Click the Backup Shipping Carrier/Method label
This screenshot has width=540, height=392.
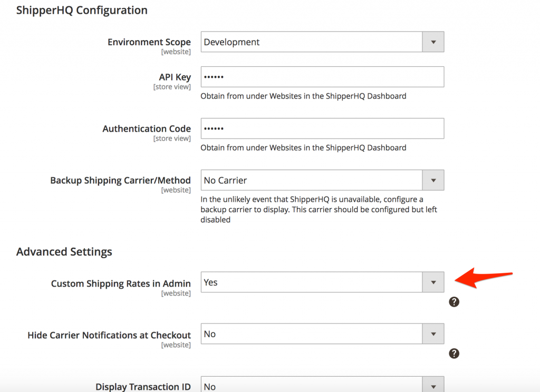coord(120,180)
